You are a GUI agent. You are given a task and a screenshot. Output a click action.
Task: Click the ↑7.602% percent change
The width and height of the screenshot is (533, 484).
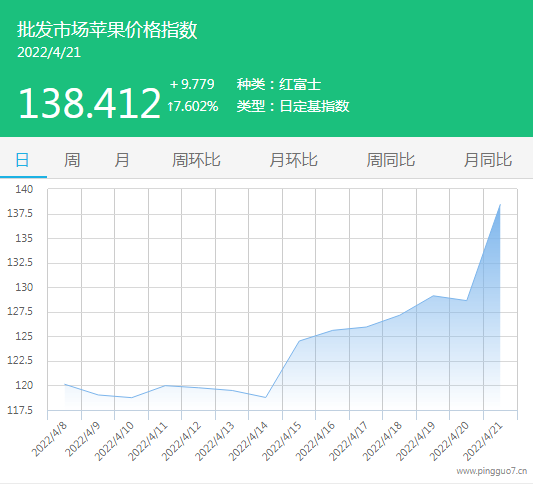pos(193,106)
